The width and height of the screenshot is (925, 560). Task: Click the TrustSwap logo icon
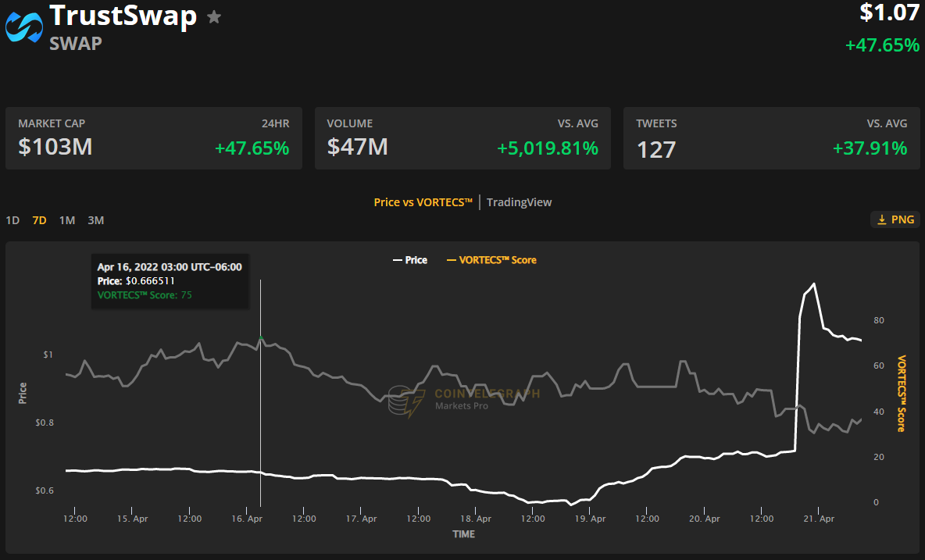click(x=24, y=27)
